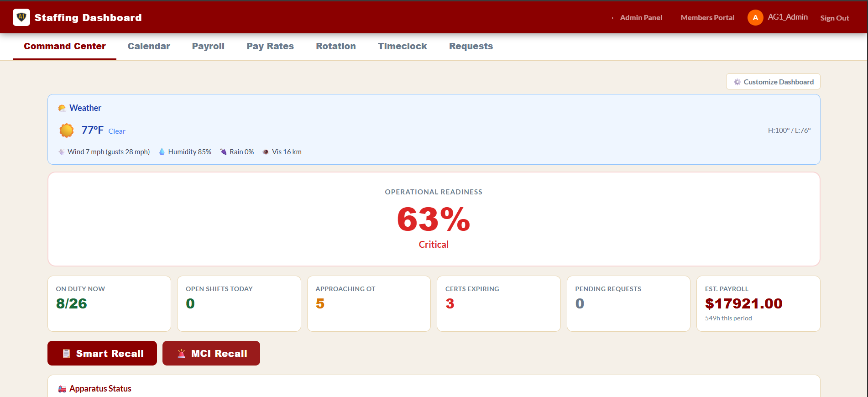The image size is (868, 397).
Task: Switch to the Requests tab
Action: (x=471, y=46)
